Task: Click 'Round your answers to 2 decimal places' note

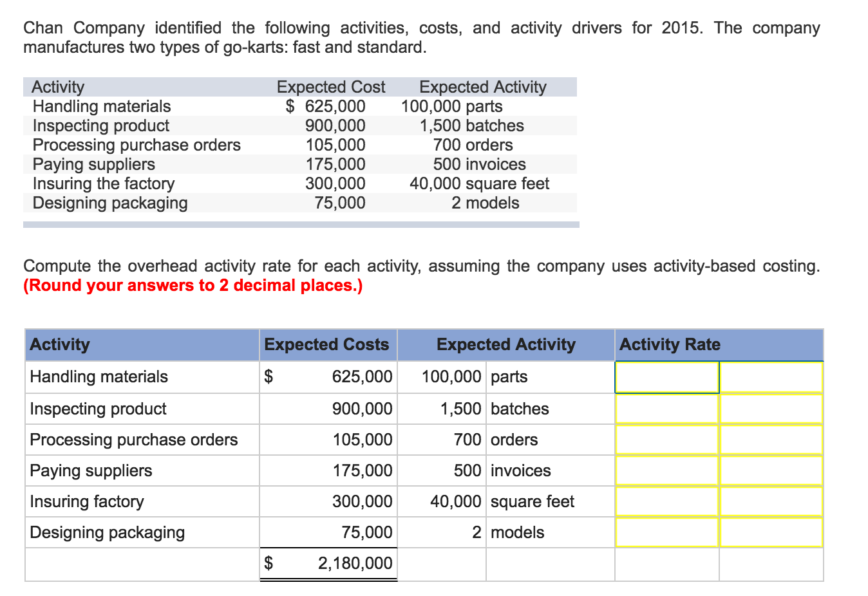Action: tap(193, 285)
